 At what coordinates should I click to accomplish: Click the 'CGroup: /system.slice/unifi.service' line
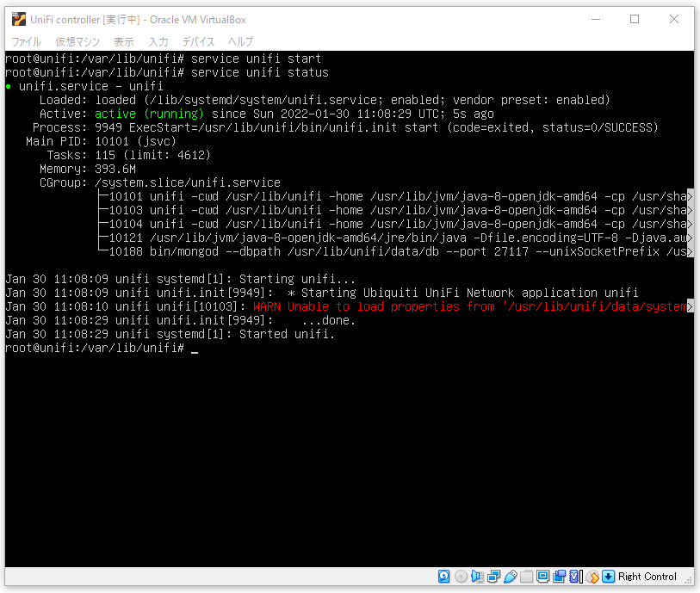coord(160,183)
